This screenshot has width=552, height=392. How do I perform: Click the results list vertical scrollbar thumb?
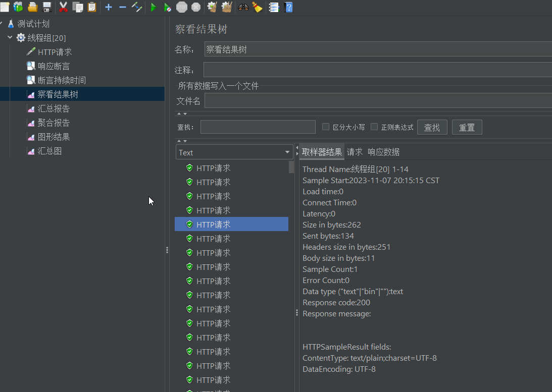click(x=291, y=166)
